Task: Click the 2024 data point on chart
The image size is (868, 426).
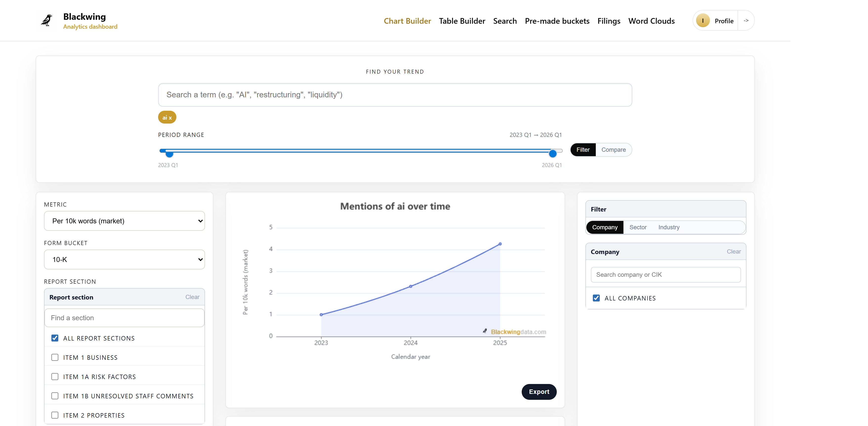Action: point(411,286)
